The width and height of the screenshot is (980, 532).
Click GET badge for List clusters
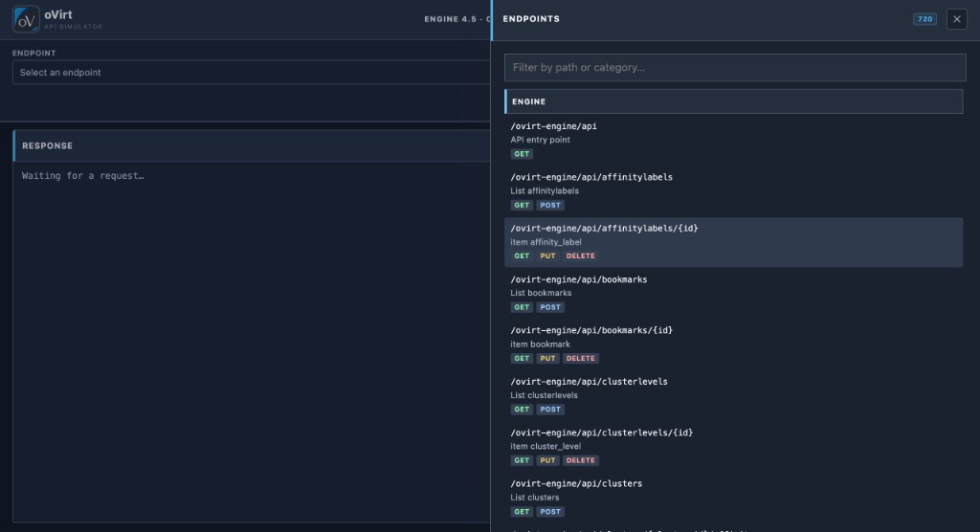(x=522, y=512)
